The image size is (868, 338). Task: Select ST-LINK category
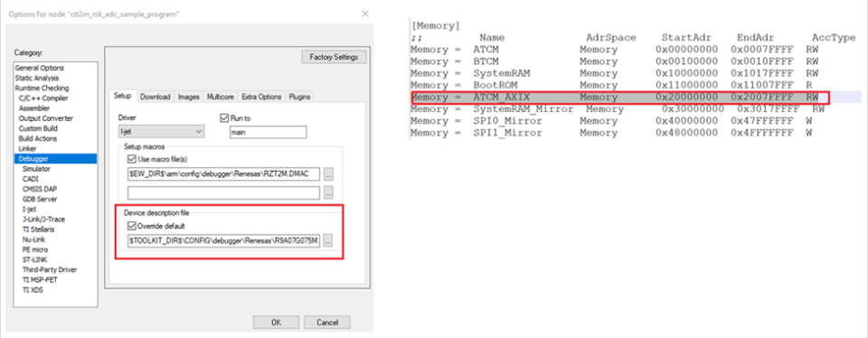35,259
